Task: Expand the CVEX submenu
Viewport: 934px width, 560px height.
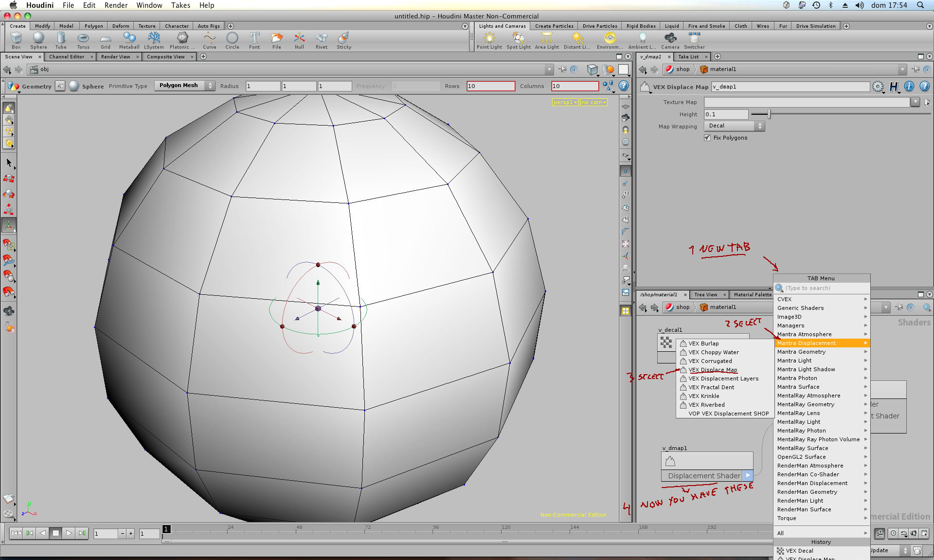Action: (x=822, y=299)
